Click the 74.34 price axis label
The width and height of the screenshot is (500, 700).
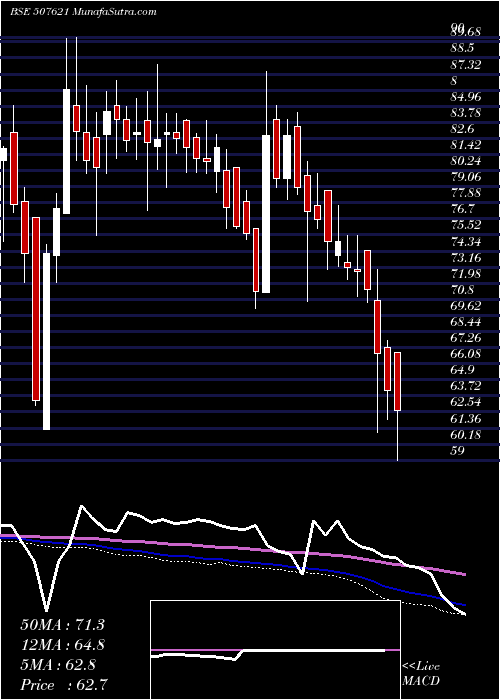466,242
